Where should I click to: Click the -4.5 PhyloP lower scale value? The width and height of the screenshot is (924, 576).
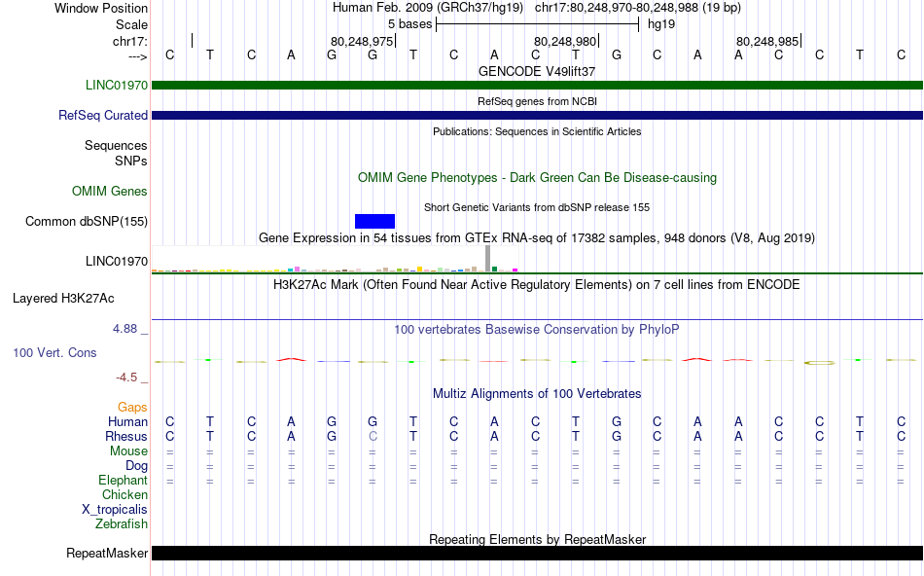tap(126, 378)
